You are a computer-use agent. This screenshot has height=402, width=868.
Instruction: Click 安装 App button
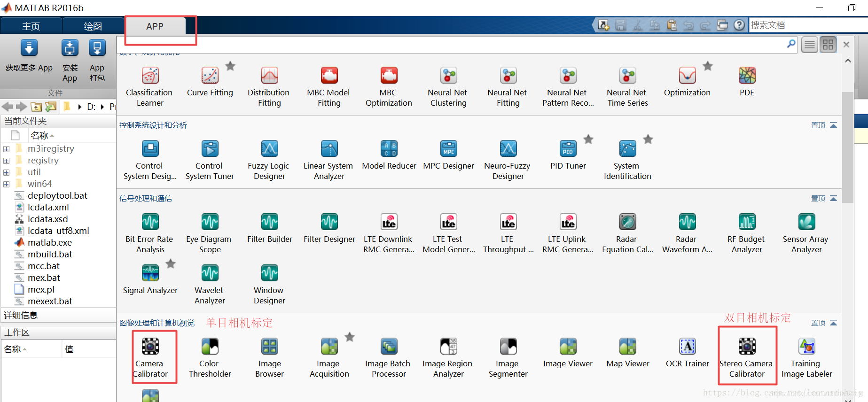tap(70, 61)
